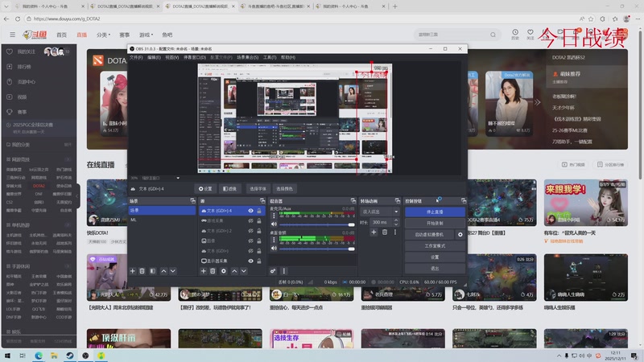Click Douyu History clock icon in header
Image resolution: width=644 pixels, height=362 pixels.
click(x=515, y=33)
